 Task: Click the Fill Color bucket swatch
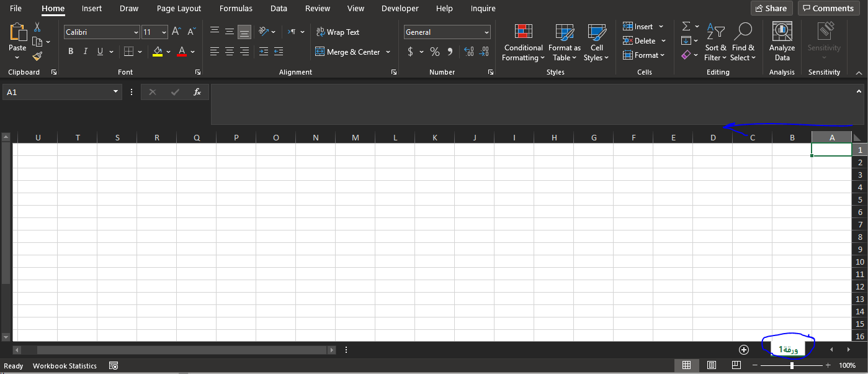point(157,52)
